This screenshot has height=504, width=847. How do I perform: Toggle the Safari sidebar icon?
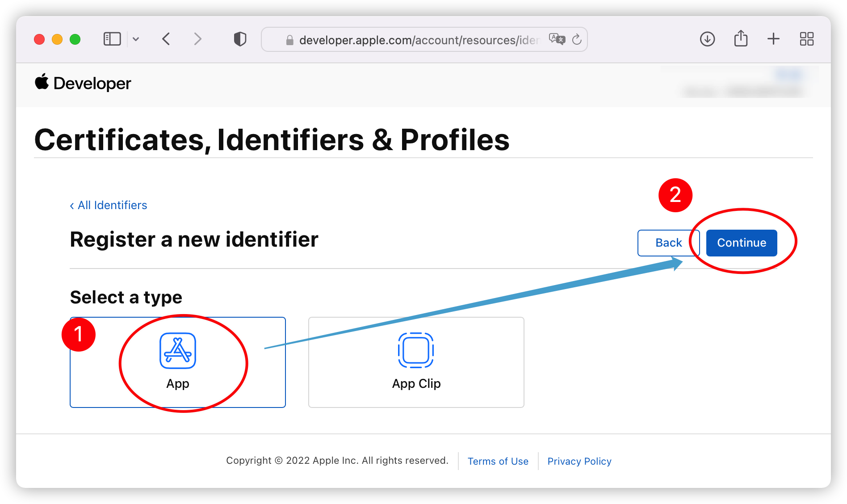coord(112,39)
